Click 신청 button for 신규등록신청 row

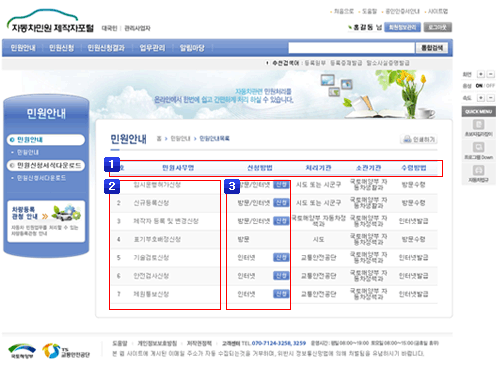coord(281,203)
